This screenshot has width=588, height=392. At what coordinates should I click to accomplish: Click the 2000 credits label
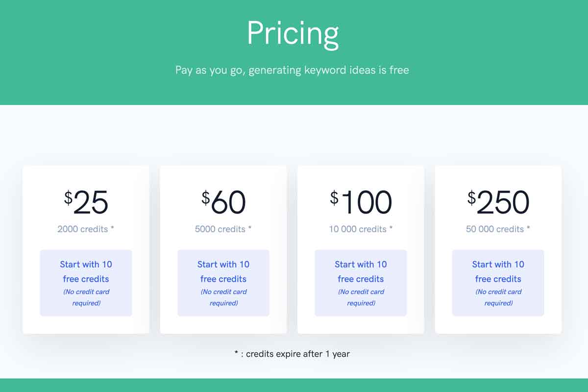86,229
